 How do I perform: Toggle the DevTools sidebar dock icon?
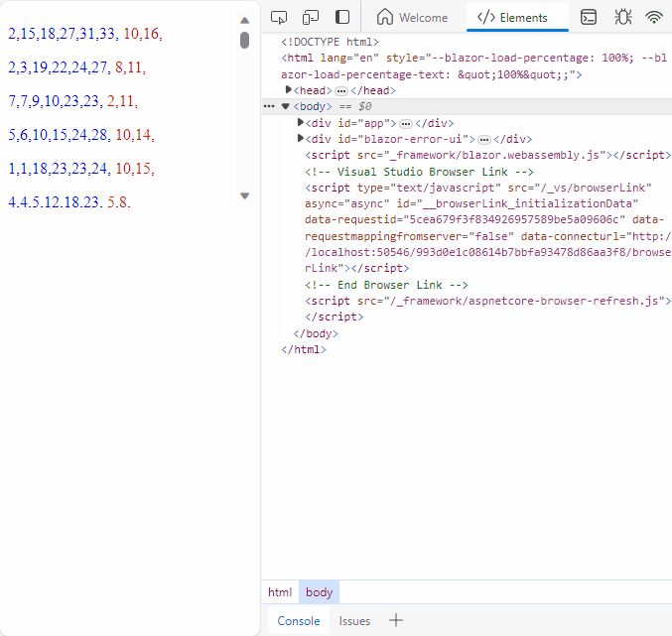tap(342, 17)
